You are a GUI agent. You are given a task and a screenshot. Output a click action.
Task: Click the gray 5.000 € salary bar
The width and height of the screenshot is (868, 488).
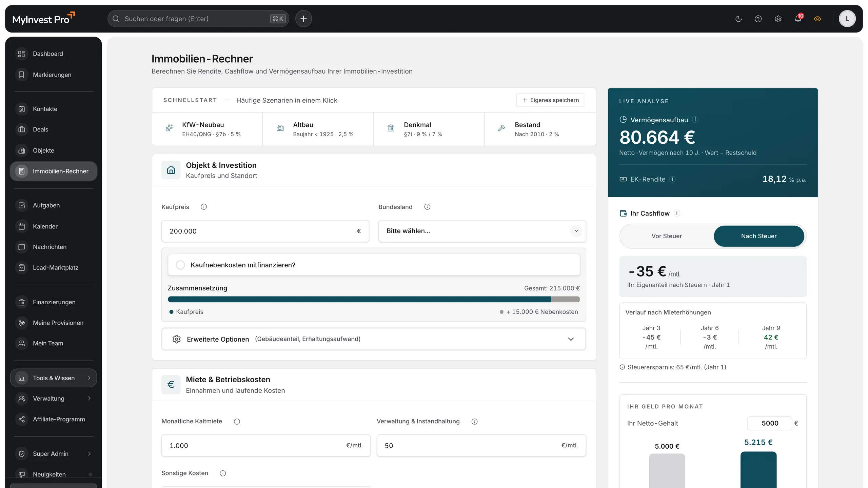[x=667, y=471]
